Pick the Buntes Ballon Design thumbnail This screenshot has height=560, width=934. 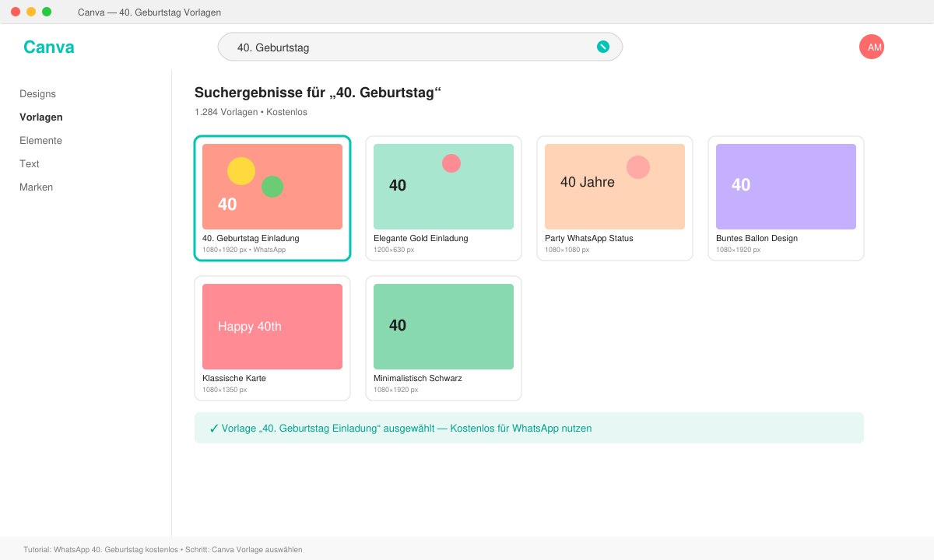(x=786, y=187)
